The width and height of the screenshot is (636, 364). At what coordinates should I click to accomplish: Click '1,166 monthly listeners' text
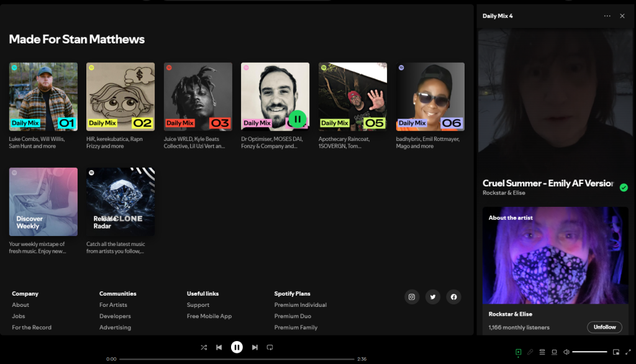(519, 327)
